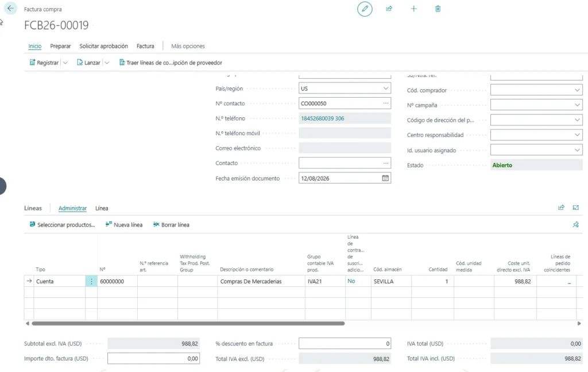Click quantity cell with value 1
The height and width of the screenshot is (372, 588).
click(x=432, y=281)
